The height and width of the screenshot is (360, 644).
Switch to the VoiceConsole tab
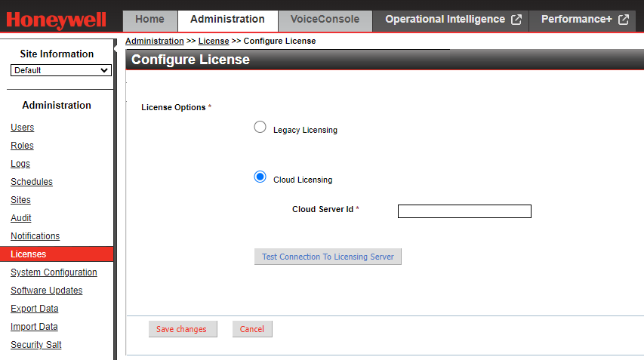325,20
